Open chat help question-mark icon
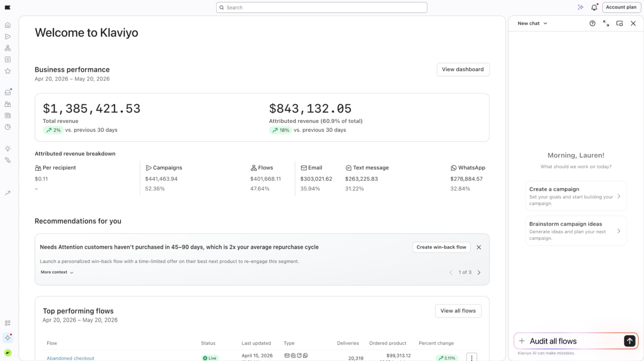The image size is (644, 361). (x=592, y=23)
